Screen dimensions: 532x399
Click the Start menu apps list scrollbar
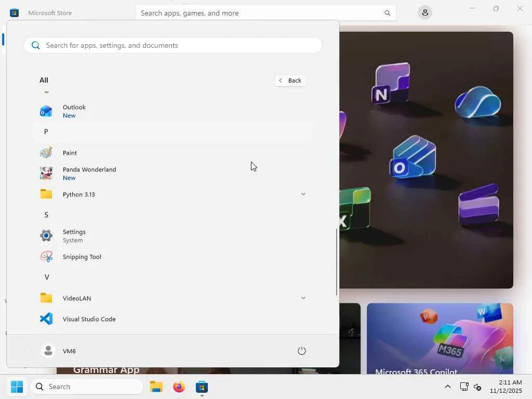tap(337, 262)
